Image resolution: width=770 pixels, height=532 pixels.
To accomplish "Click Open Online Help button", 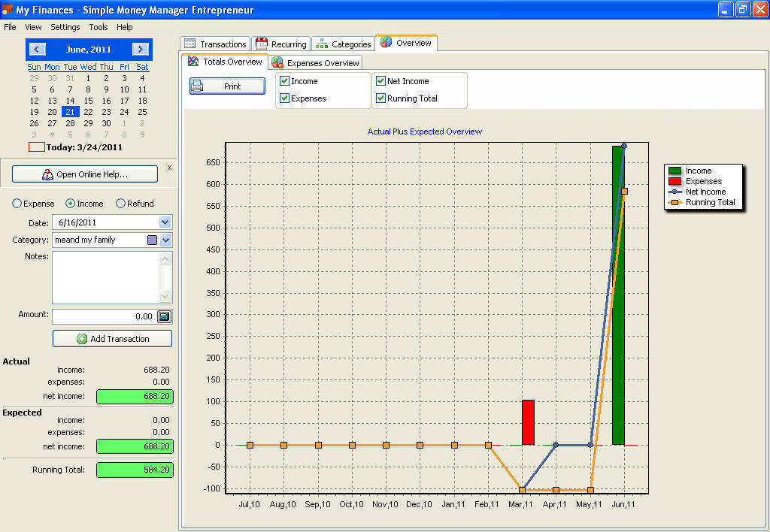I will (85, 174).
